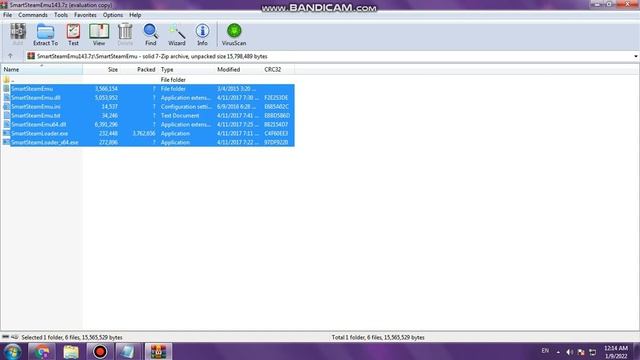Screen dimensions: 640x360
Task: Sort by the Name column header
Action: click(x=42, y=69)
